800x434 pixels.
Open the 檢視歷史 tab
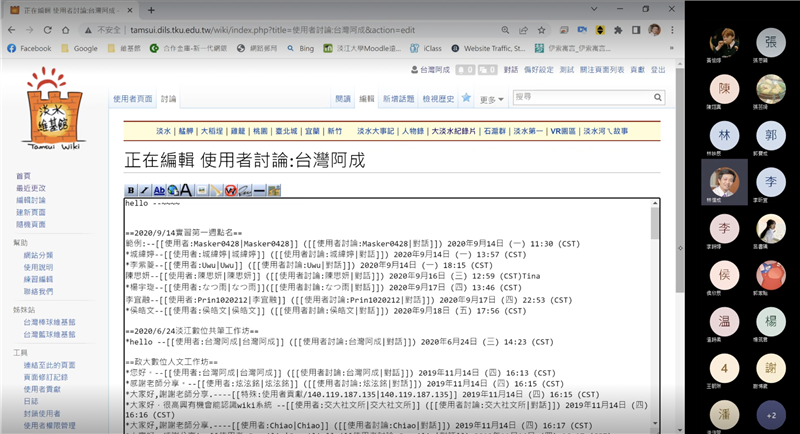pyautogui.click(x=438, y=99)
